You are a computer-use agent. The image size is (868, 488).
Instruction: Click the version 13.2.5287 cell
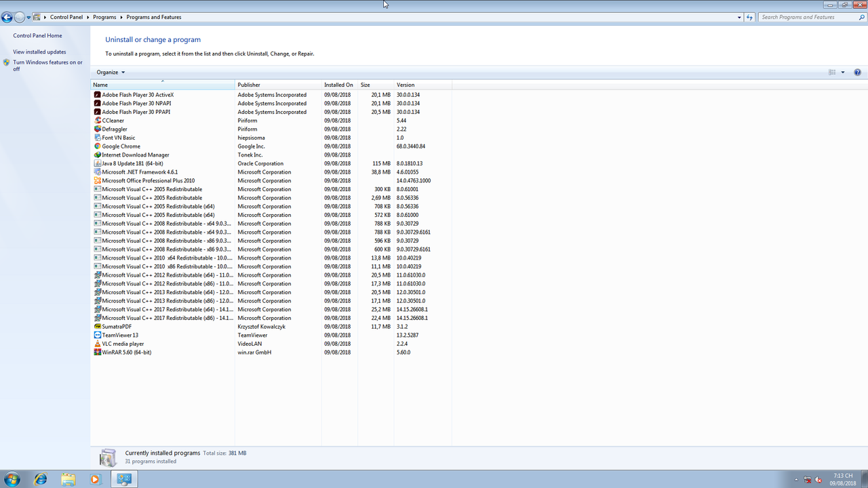(408, 335)
